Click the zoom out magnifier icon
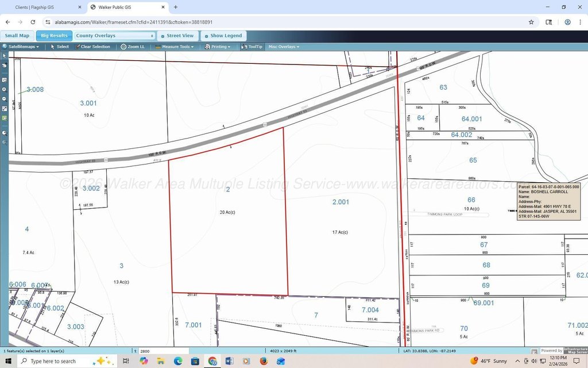Screen dimensions: 588x368 tap(5, 99)
